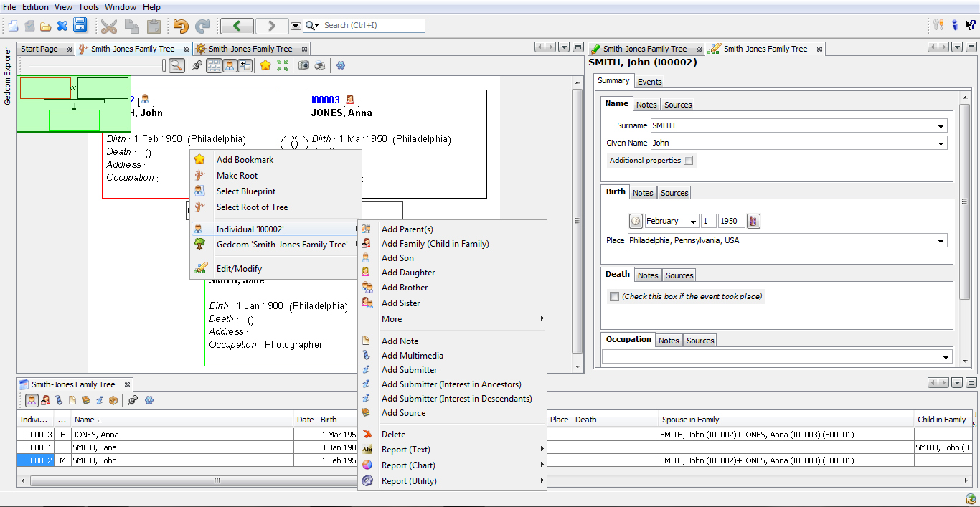Go back with the green left arrow button
This screenshot has height=507, width=980.
237,26
